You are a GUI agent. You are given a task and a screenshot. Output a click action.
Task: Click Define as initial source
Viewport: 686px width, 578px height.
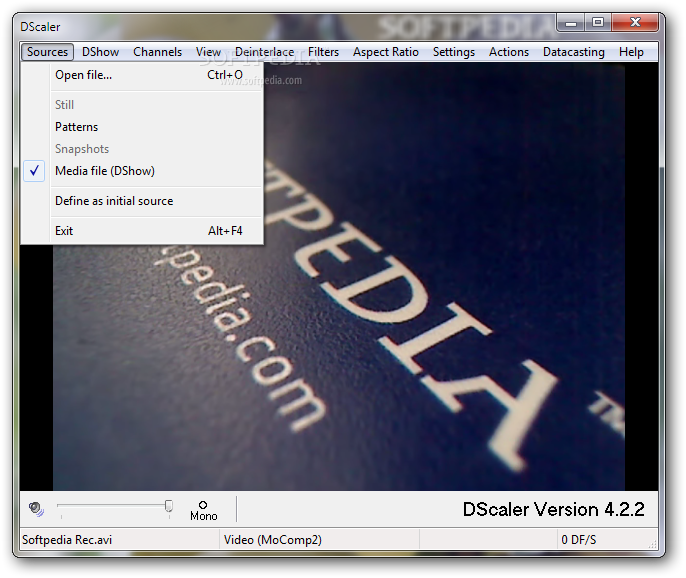click(142, 201)
